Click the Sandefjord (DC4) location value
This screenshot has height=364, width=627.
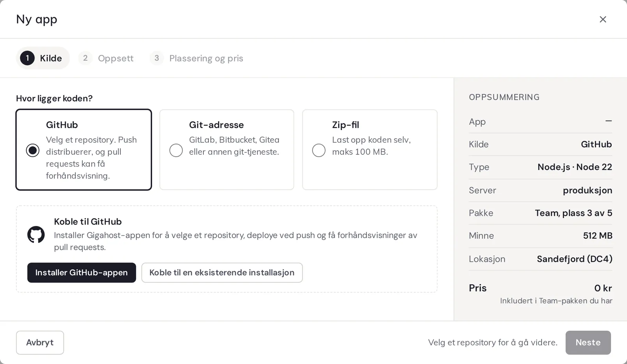pos(574,259)
